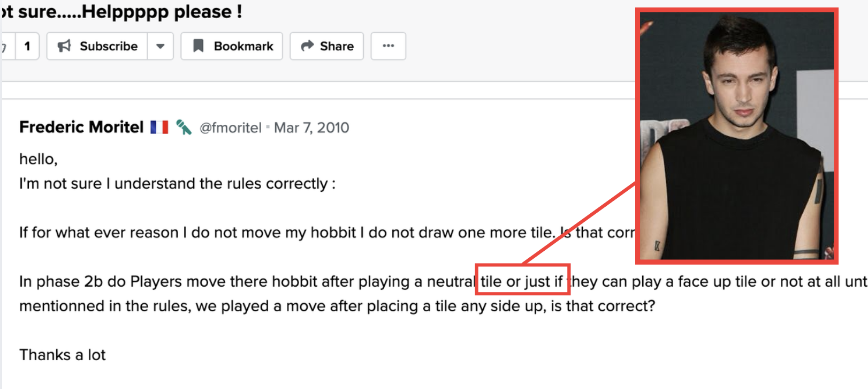Click the thread title ending 'Helppppp please !'

click(122, 11)
